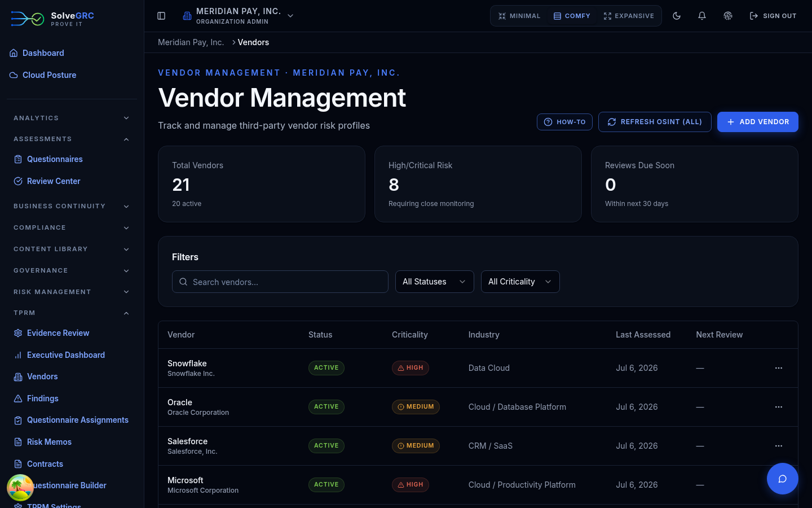The image size is (812, 508).
Task: Click the Total Vendors card value 21
Action: (x=181, y=185)
